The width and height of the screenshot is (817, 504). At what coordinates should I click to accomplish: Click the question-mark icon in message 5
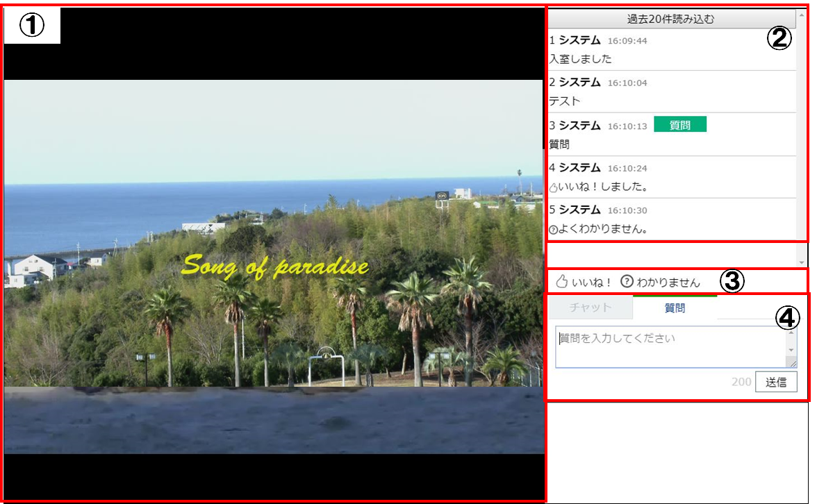[x=553, y=230]
